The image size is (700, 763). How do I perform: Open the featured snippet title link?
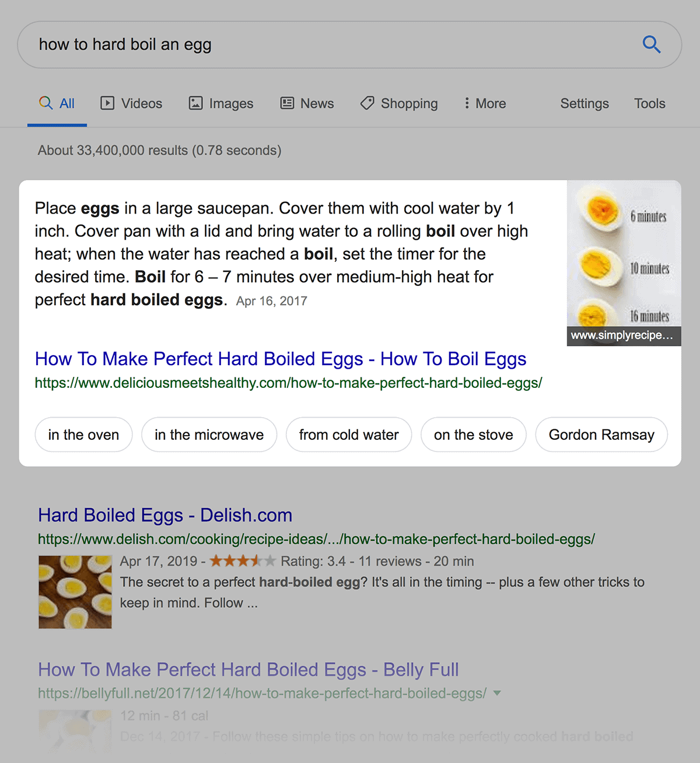(281, 359)
